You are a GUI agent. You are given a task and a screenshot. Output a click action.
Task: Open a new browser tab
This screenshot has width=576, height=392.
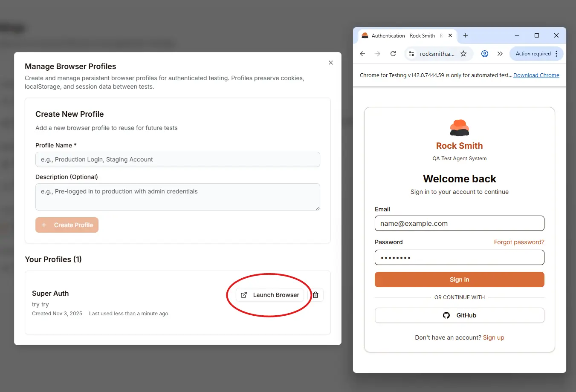pyautogui.click(x=466, y=36)
